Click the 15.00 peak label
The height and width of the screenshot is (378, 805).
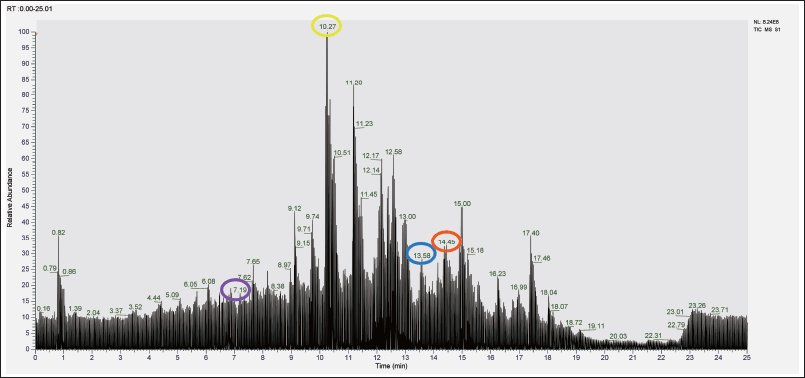coord(462,204)
